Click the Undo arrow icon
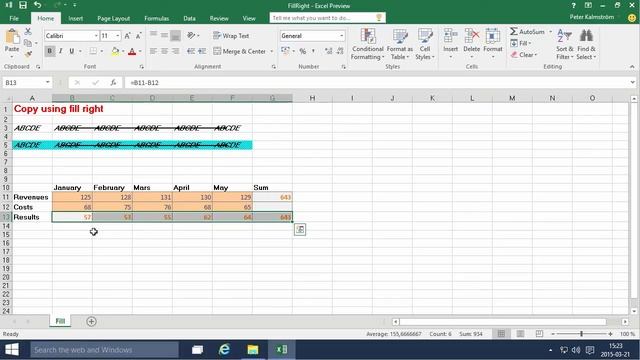Viewport: 640px width, 360px height. click(38, 5)
